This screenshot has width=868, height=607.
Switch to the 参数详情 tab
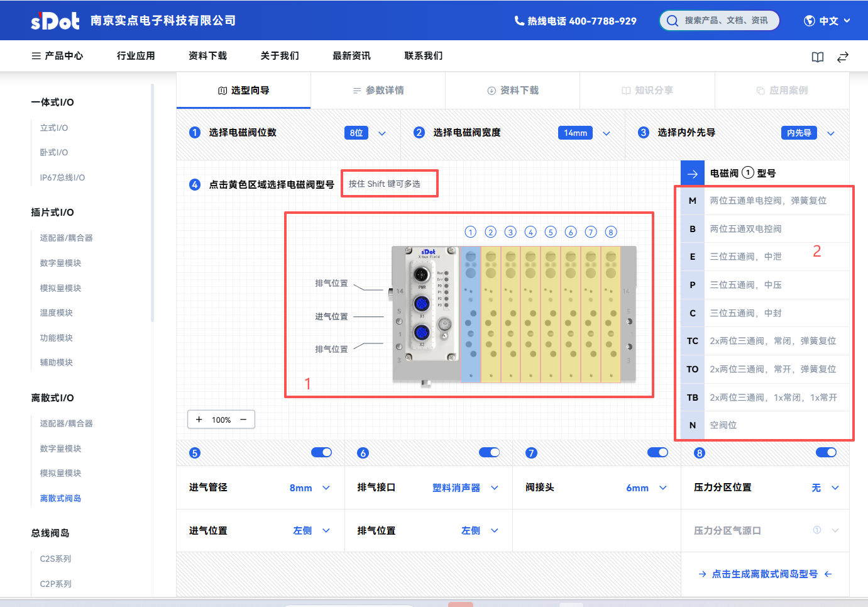point(378,91)
